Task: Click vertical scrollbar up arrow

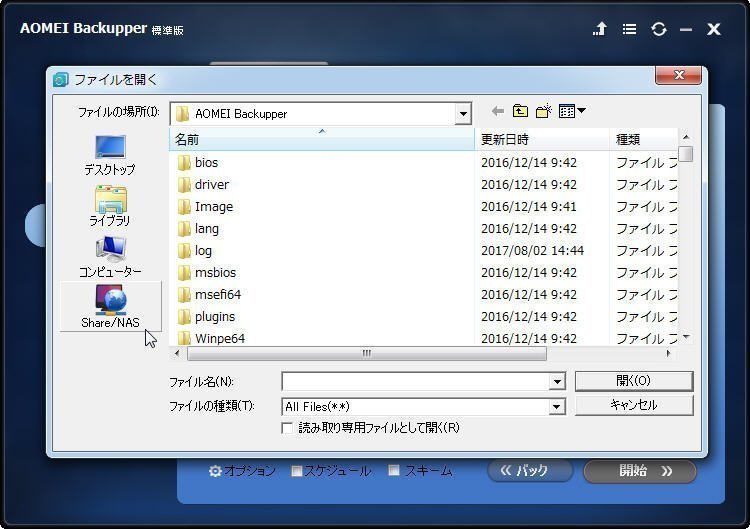Action: click(x=686, y=137)
